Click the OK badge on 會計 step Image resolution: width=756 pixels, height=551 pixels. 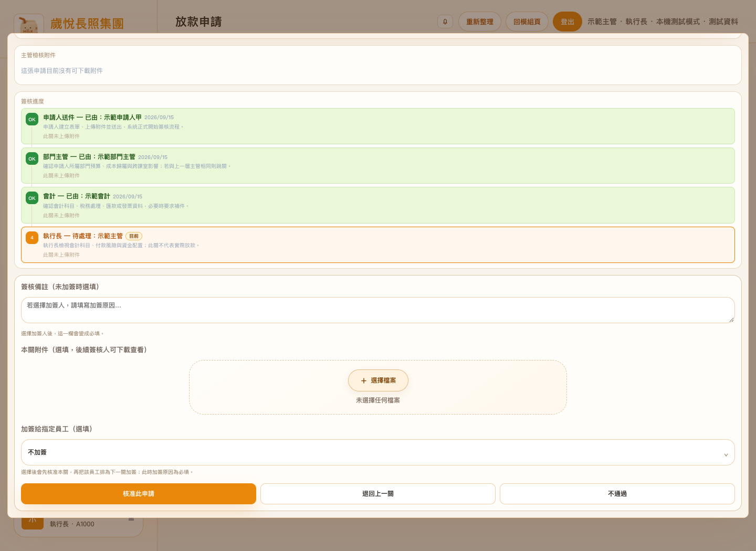(32, 198)
